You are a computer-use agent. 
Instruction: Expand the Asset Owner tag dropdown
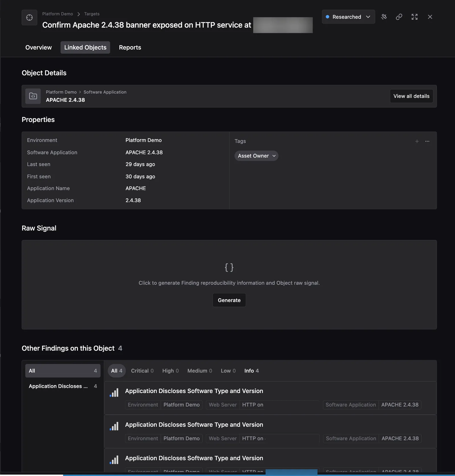coord(256,156)
